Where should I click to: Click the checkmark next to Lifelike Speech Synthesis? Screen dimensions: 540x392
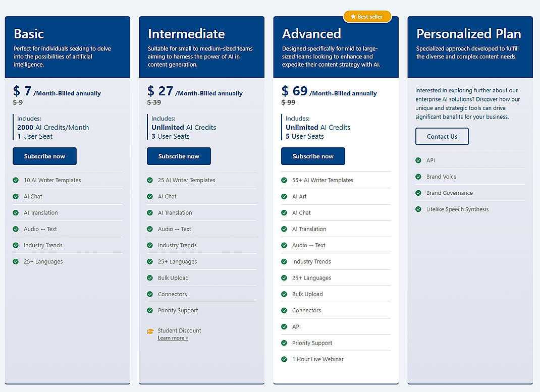[418, 209]
